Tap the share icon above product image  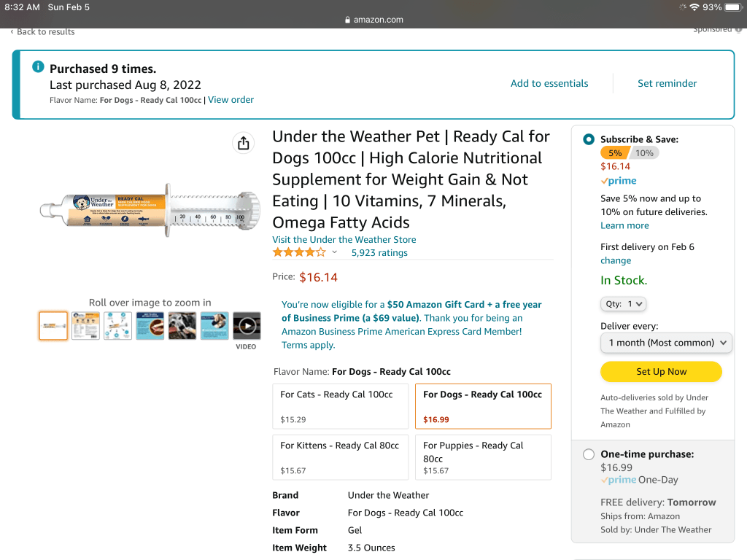[x=244, y=144]
